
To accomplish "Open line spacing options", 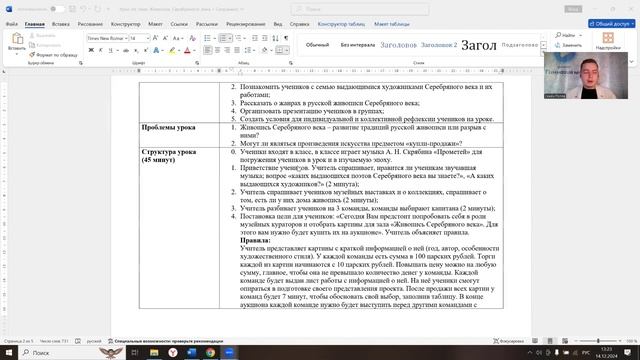I will (x=248, y=50).
